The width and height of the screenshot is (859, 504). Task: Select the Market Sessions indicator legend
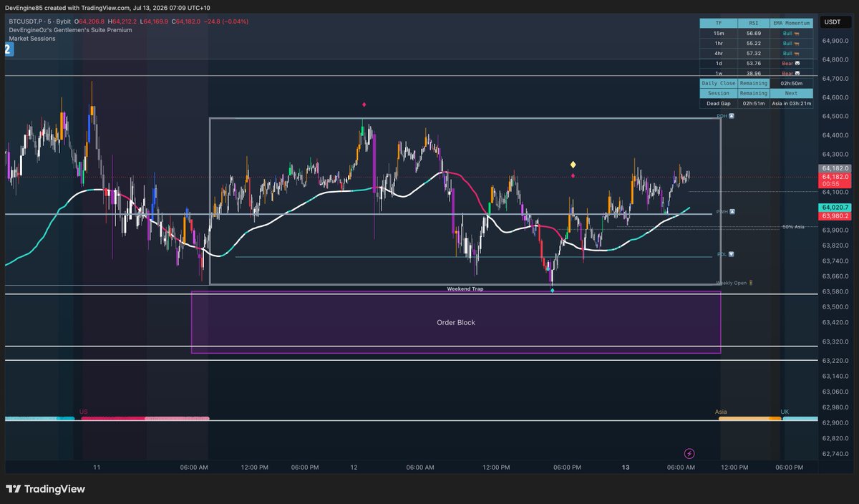[x=32, y=39]
